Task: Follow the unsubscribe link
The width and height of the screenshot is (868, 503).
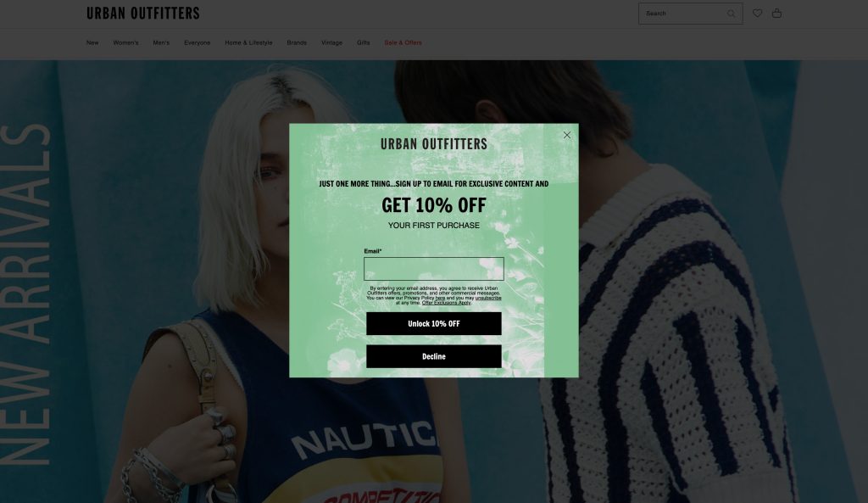Action: tap(488, 298)
